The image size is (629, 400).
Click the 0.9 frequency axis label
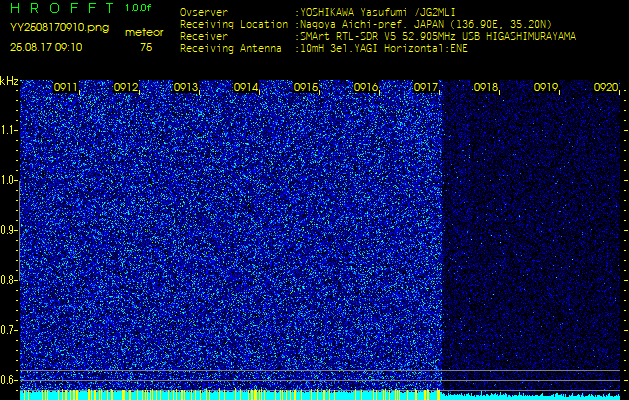8,230
